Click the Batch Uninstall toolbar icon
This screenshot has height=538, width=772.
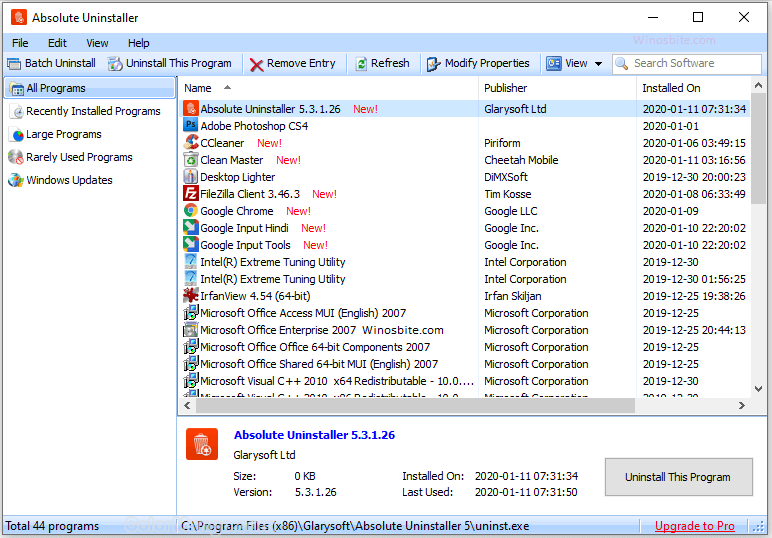[15, 63]
